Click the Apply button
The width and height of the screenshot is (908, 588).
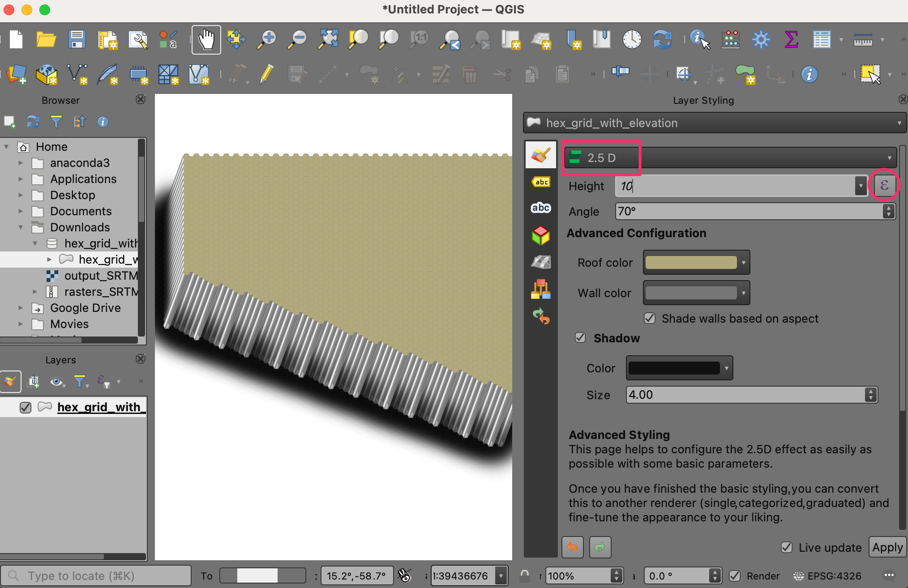click(x=887, y=547)
